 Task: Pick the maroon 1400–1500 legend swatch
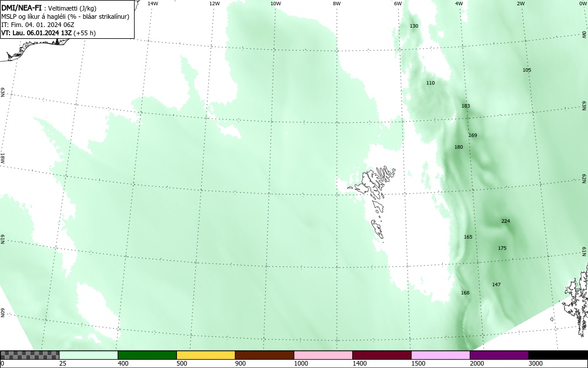point(382,355)
